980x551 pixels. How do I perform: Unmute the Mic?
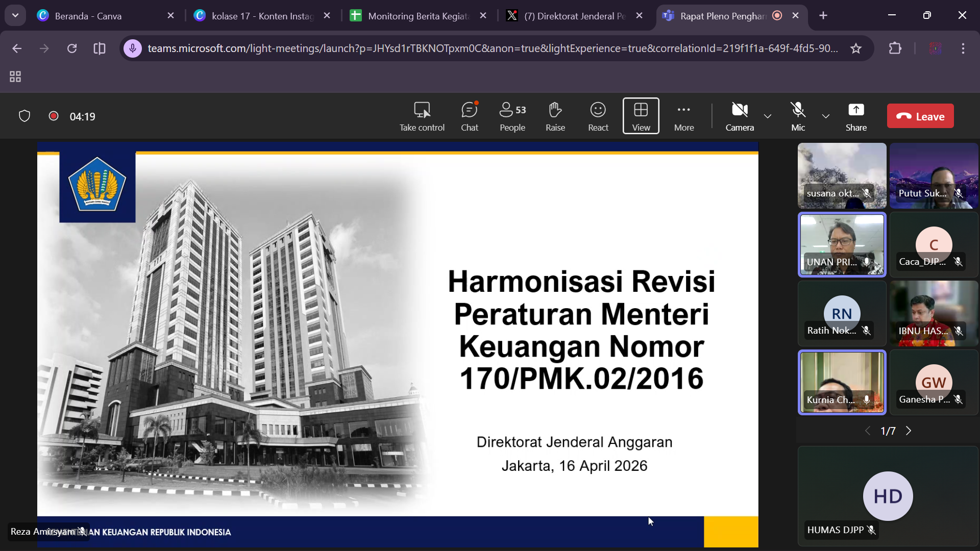(798, 116)
